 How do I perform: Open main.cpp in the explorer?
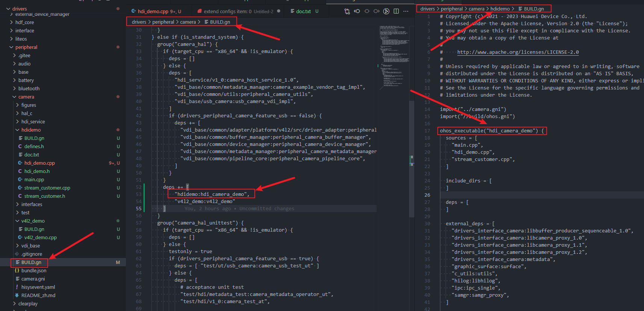click(x=34, y=179)
